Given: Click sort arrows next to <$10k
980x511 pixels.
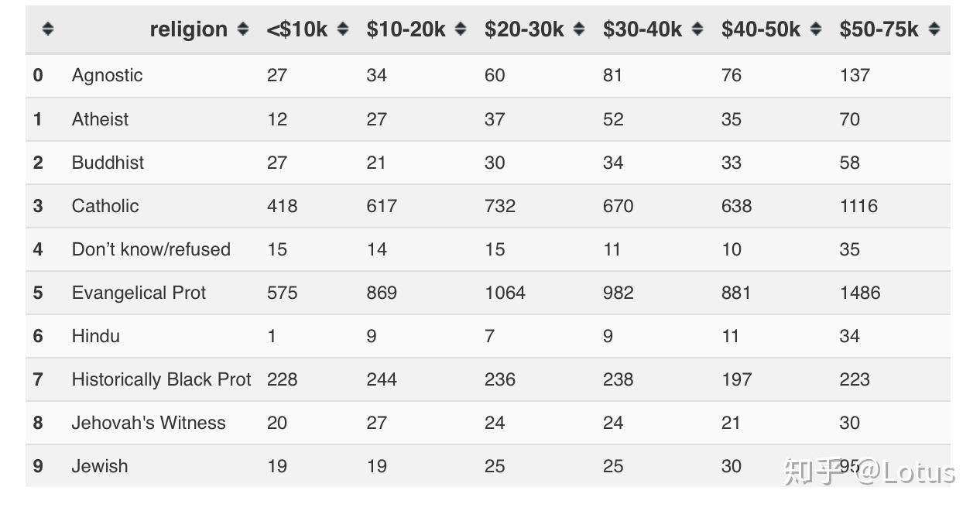Looking at the screenshot, I should (x=343, y=29).
